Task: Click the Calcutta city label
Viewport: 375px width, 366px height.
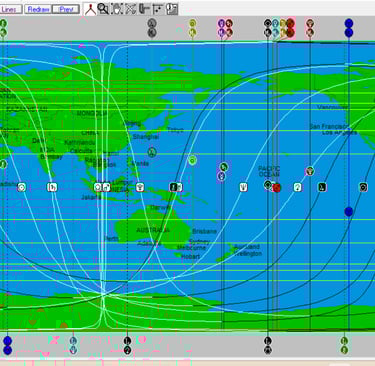Action: 81,151
